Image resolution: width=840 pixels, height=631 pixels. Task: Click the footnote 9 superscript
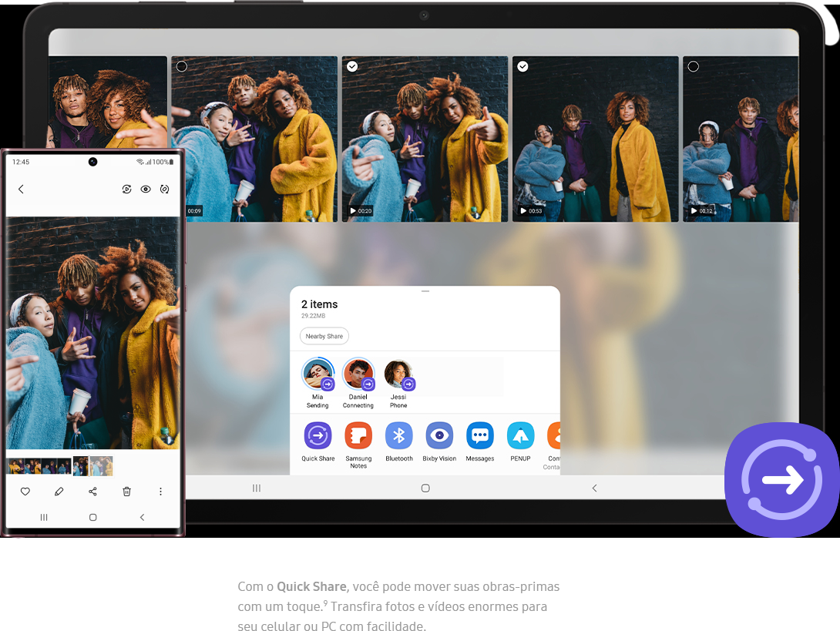(325, 602)
